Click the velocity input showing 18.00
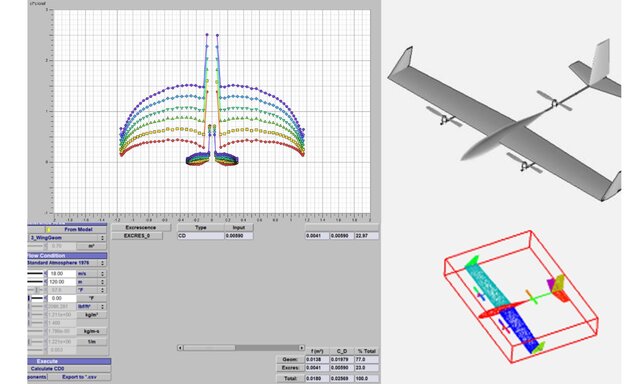640x384 pixels. coord(62,273)
